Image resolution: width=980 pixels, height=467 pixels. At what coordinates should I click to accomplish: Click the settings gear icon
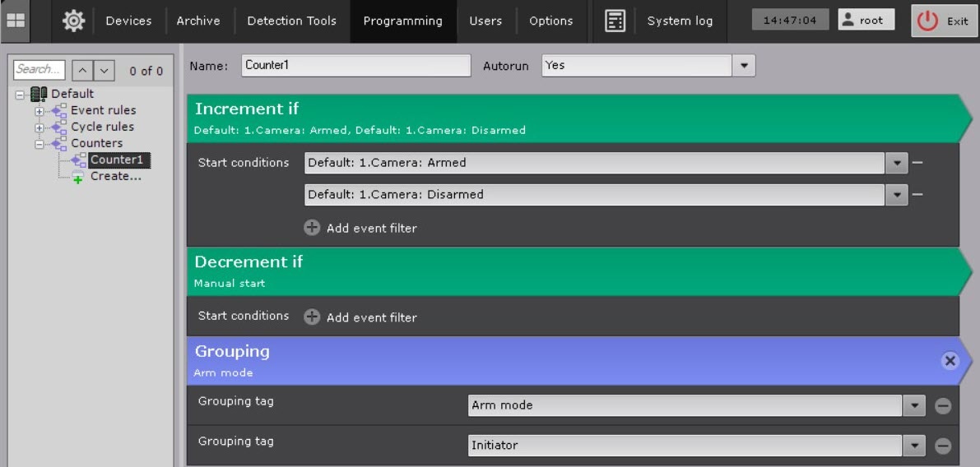click(x=74, y=21)
